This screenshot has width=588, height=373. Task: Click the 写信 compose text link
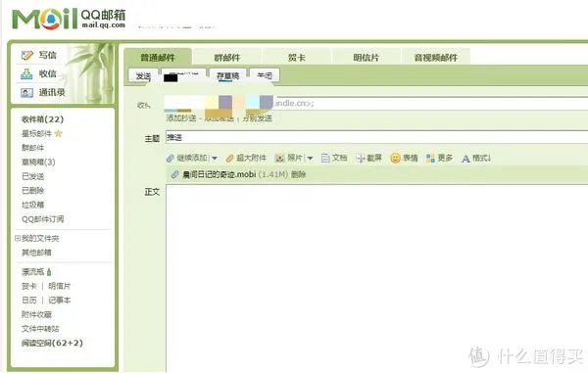coord(48,56)
